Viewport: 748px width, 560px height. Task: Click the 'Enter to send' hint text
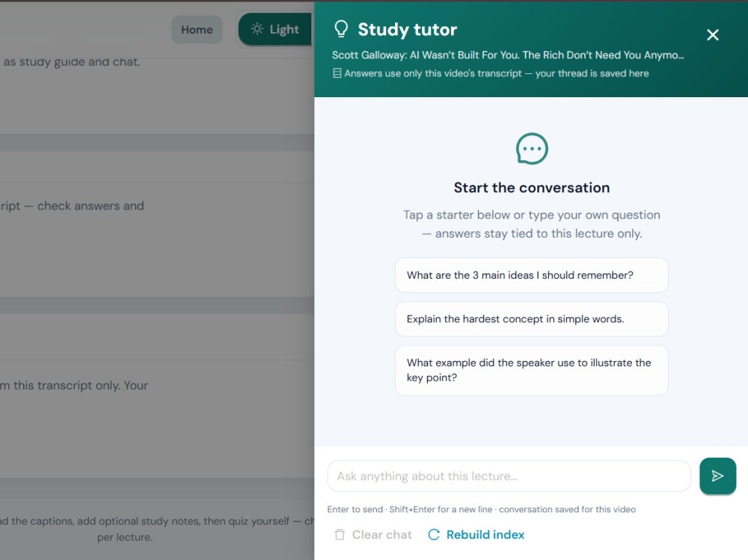click(481, 509)
